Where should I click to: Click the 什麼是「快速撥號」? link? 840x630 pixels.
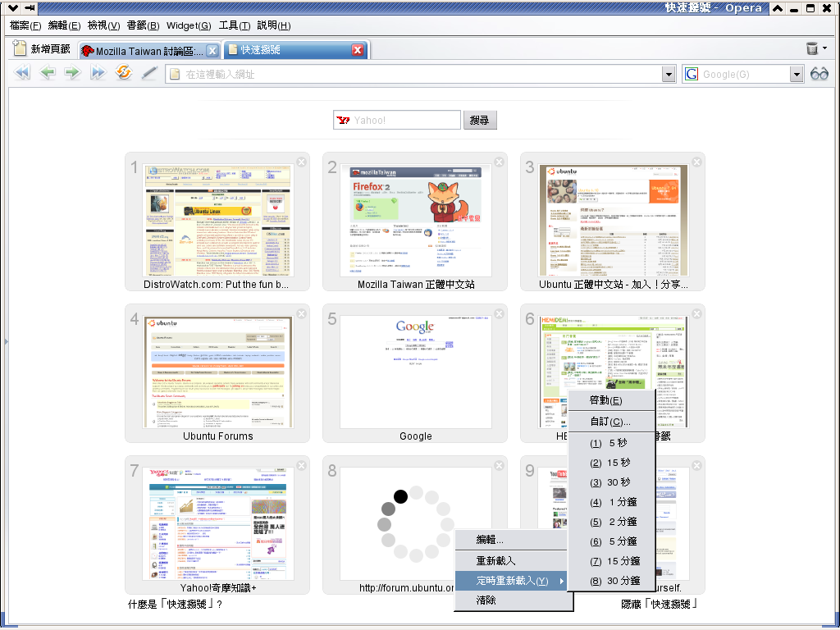(176, 605)
